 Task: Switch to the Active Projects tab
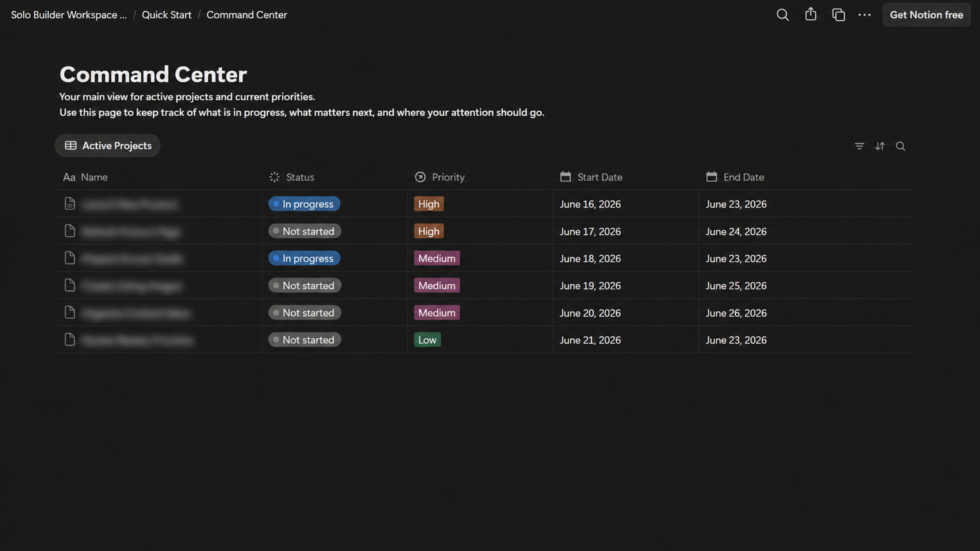(x=108, y=145)
